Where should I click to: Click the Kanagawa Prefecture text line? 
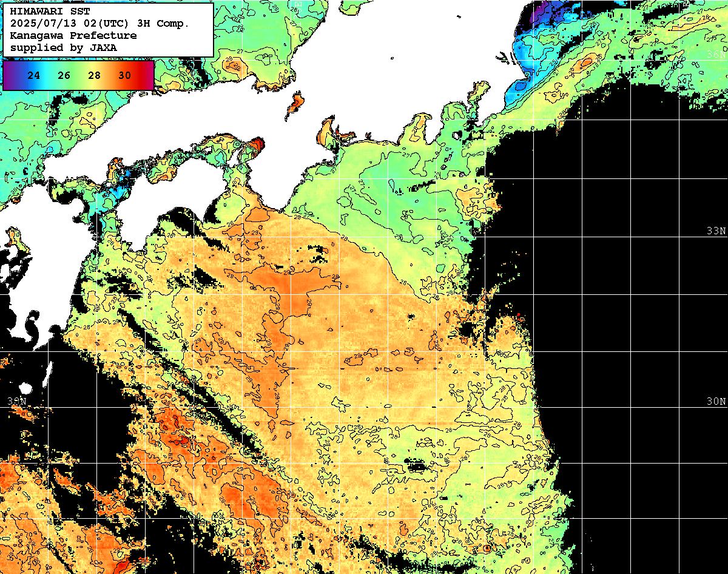pyautogui.click(x=73, y=35)
